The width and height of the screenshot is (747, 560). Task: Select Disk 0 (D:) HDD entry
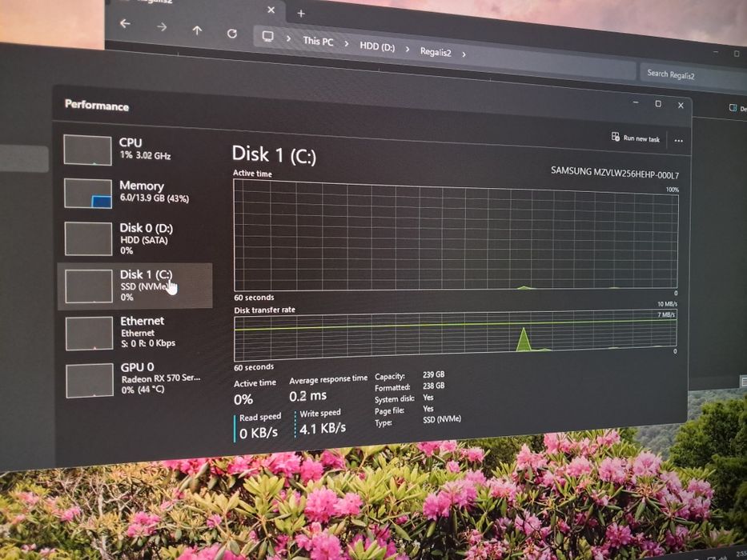pyautogui.click(x=136, y=238)
